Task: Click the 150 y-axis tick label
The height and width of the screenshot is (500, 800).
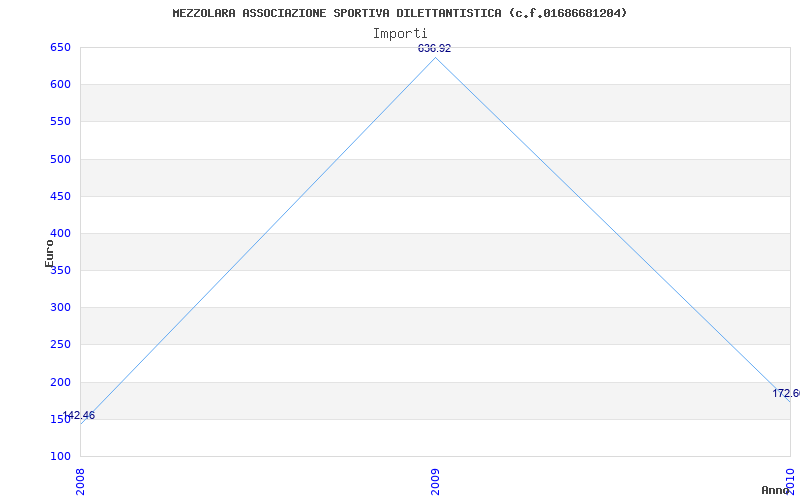Action: tap(60, 419)
